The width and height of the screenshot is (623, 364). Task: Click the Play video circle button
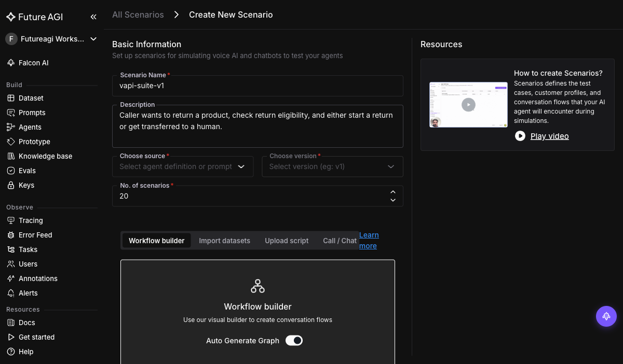[x=520, y=136]
